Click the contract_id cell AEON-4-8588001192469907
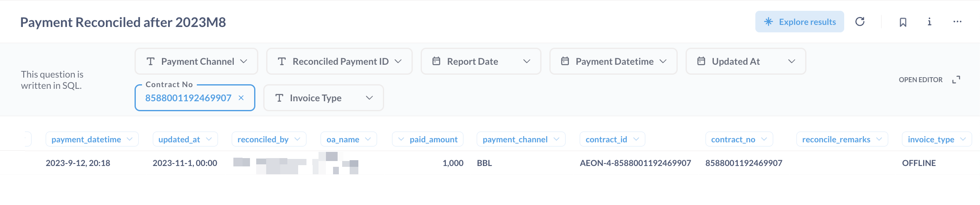Screen dimensions: 980x205 point(635,163)
